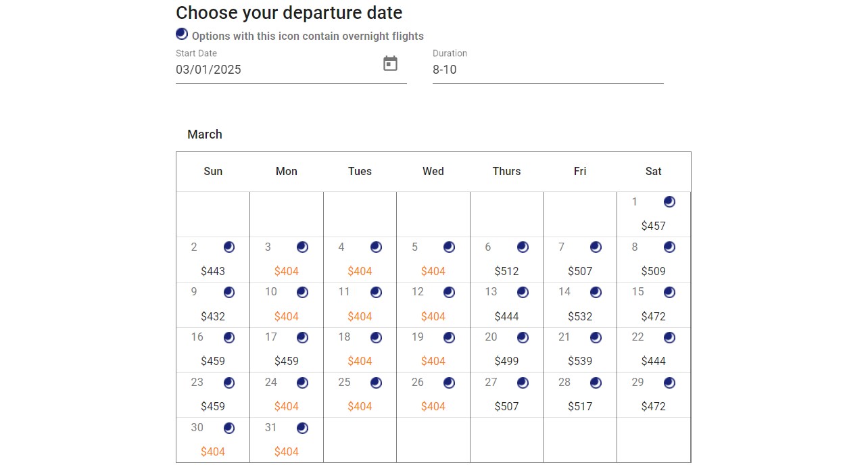Image resolution: width=868 pixels, height=465 pixels.
Task: Choose the $432 fare on Sunday March 9
Action: [213, 316]
